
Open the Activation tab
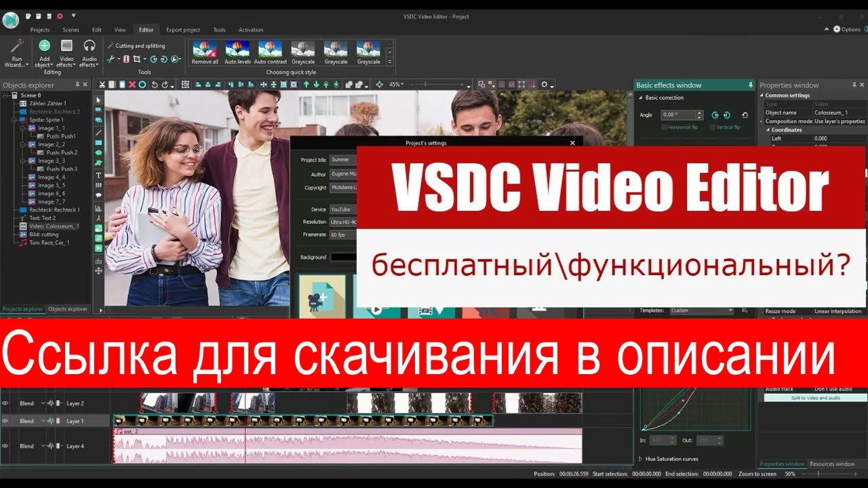click(x=251, y=30)
